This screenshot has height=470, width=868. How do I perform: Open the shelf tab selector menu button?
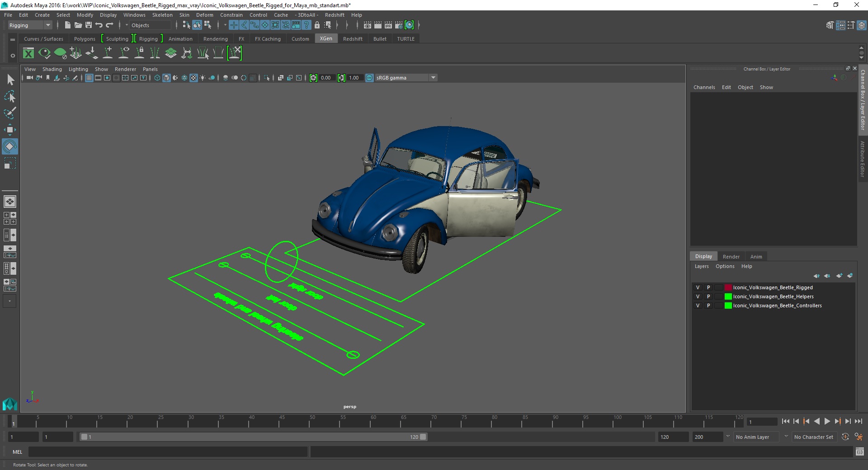13,40
